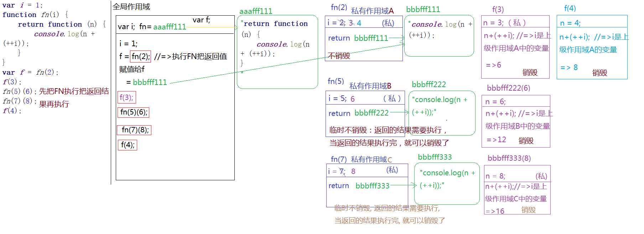
Task: Click the red-boxed f(3); statement
Action: 126,97
